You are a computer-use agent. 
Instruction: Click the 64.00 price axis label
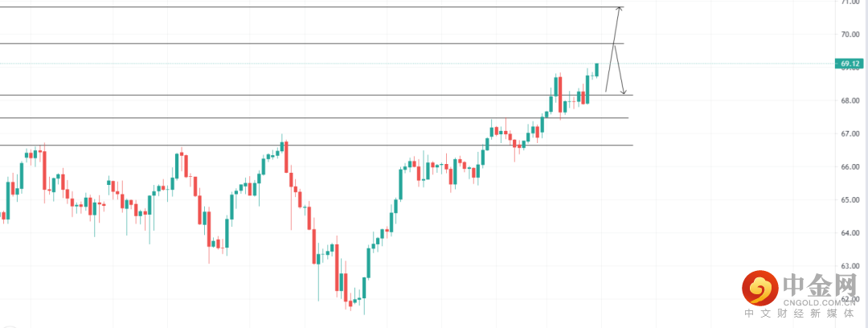(849, 234)
